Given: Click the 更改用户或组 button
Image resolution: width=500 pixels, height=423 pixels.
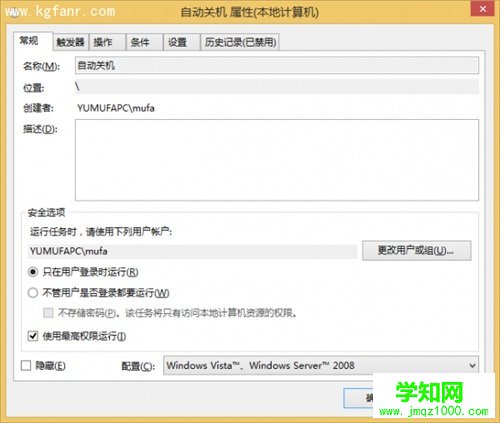Looking at the screenshot, I should click(x=417, y=250).
